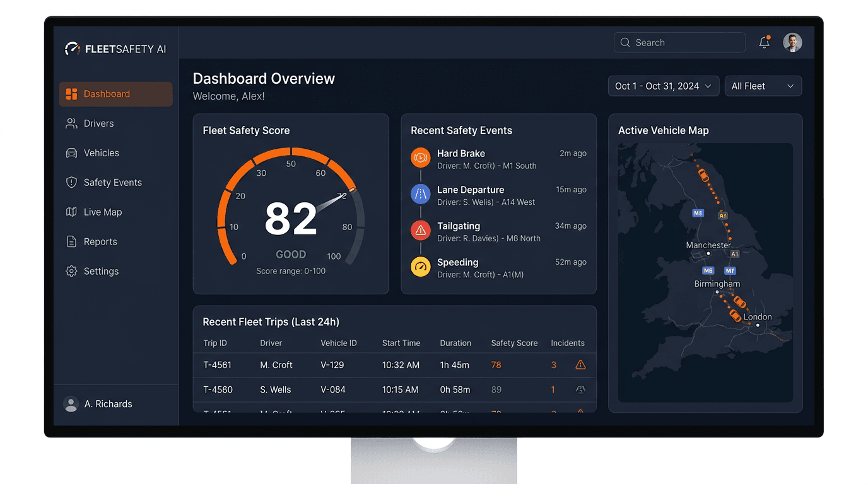Viewport: 868px width, 484px height.
Task: Go to Safety Events in sidebar
Action: (x=112, y=183)
